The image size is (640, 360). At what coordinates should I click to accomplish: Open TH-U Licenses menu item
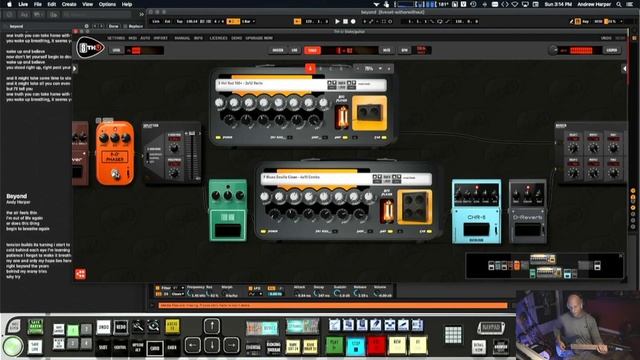tap(218, 38)
